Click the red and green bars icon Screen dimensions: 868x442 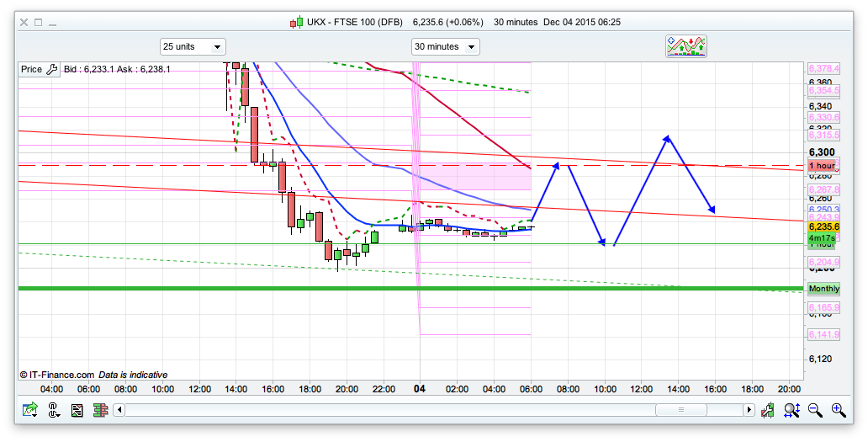(100, 410)
